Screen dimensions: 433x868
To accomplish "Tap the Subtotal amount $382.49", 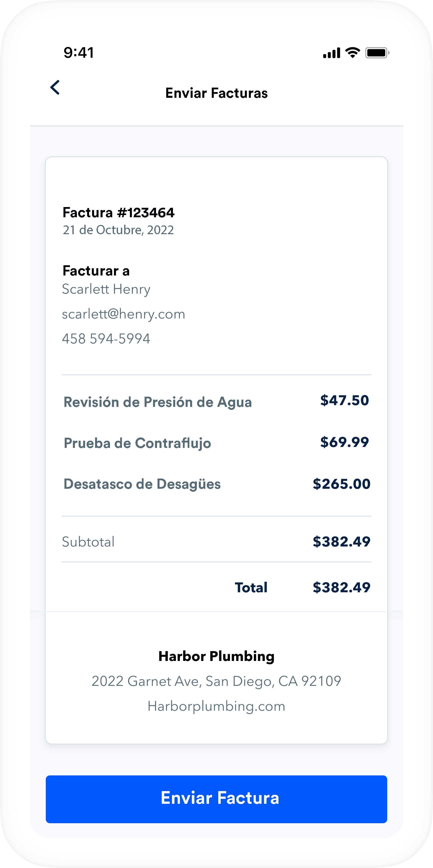I will point(341,542).
